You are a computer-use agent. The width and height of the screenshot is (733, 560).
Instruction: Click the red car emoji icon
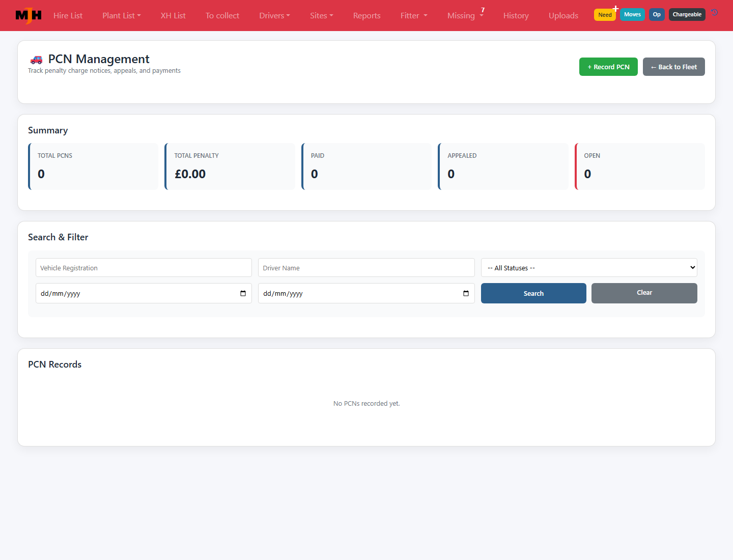point(36,60)
